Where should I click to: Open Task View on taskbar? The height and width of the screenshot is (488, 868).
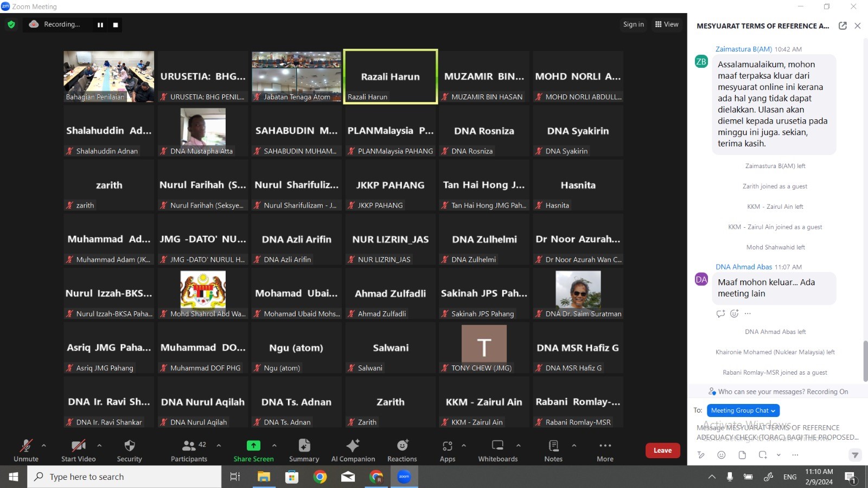[x=235, y=477]
